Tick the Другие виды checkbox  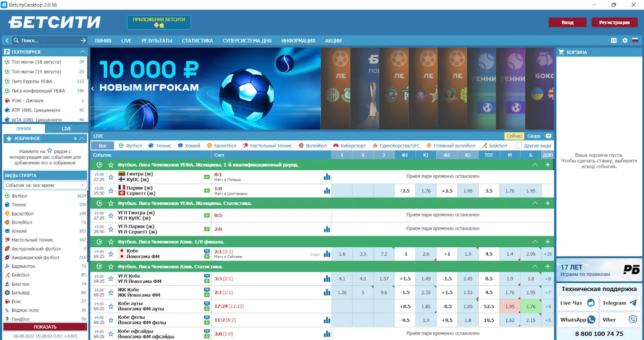point(519,146)
